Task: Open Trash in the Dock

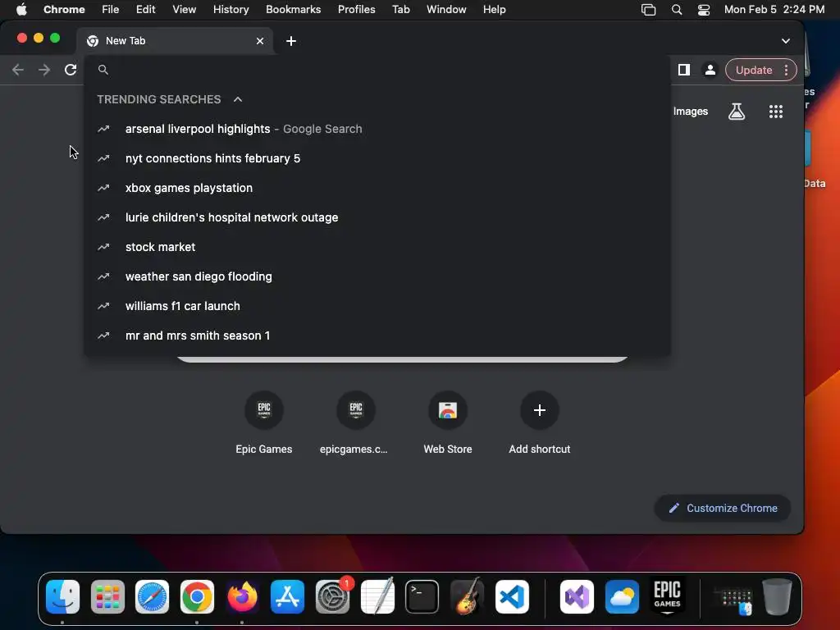Action: (x=777, y=597)
